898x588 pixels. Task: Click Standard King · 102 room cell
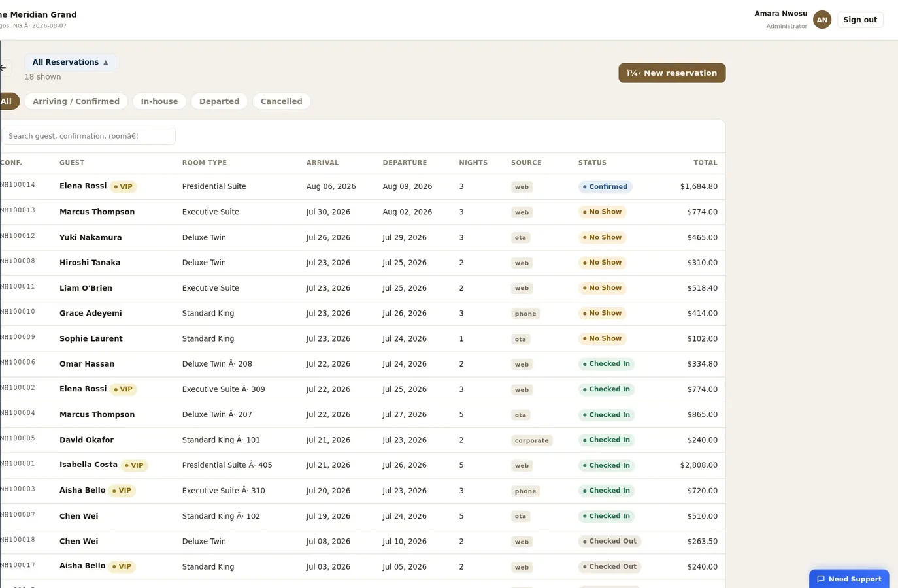point(221,516)
